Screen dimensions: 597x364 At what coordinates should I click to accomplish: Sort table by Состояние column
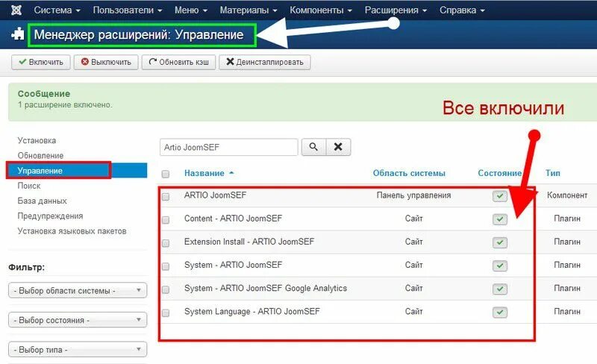tap(499, 173)
